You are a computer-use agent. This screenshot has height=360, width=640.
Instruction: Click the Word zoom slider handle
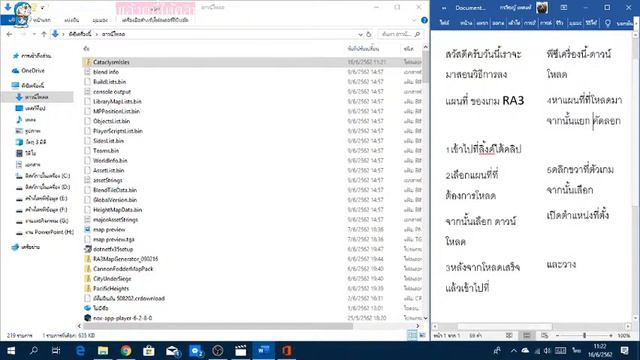pyautogui.click(x=584, y=336)
